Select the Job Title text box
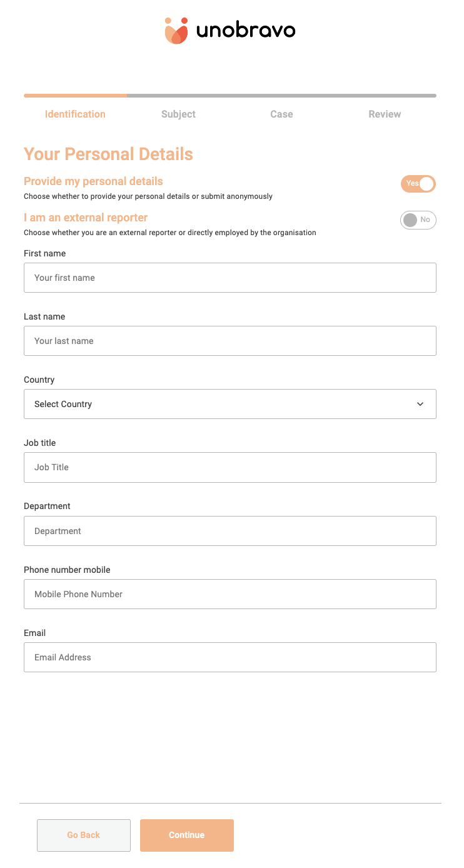The image size is (464, 868). (229, 467)
